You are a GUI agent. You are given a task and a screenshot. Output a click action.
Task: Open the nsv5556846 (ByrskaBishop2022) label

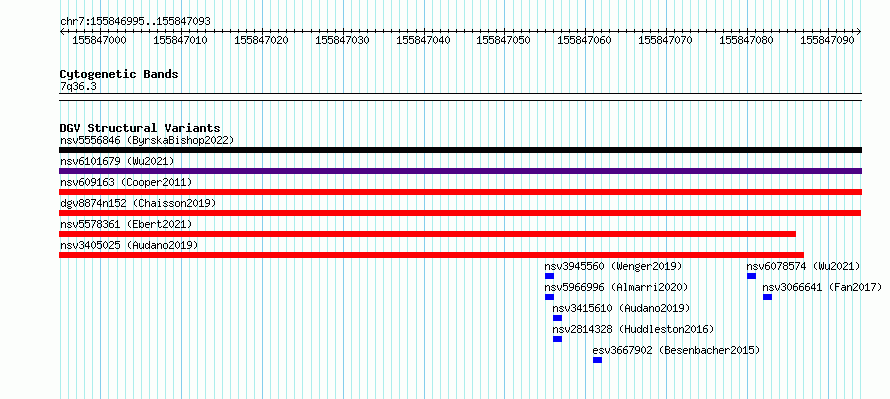click(x=147, y=140)
